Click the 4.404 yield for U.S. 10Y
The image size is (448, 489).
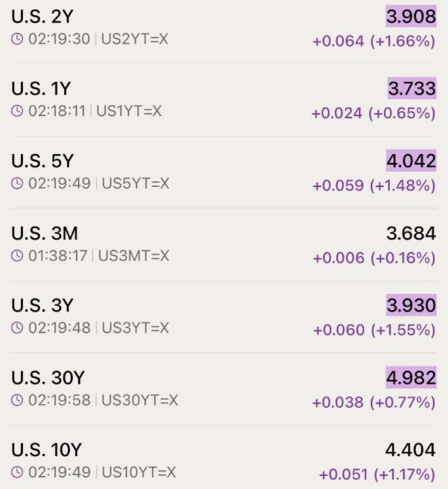click(411, 450)
